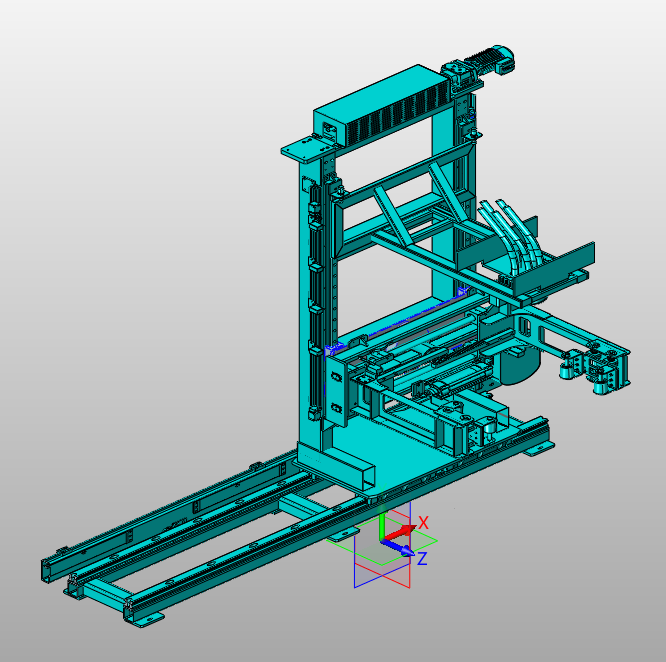The image size is (666, 662).
Task: Pick the cylindrical drum under the right arm
Action: pyautogui.click(x=520, y=366)
